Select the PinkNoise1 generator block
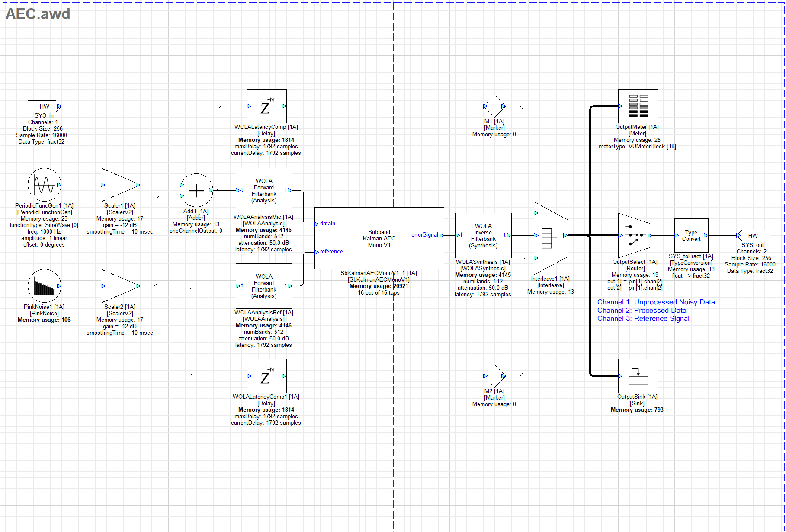The image size is (786, 532). (44, 286)
